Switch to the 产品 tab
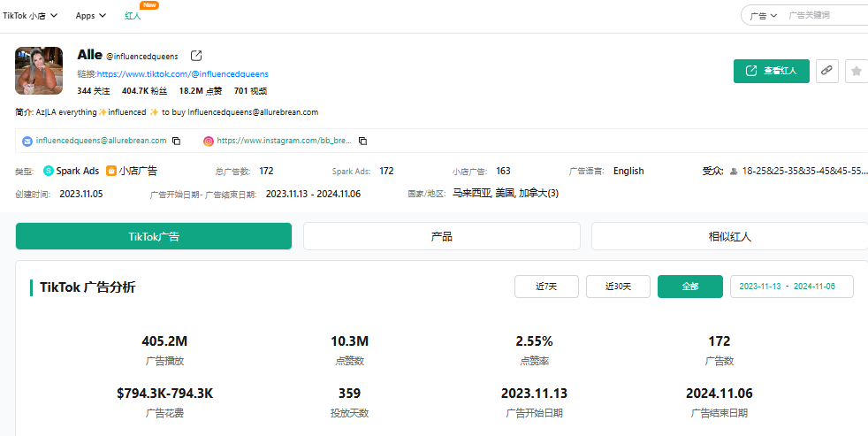The height and width of the screenshot is (436, 868). coord(442,236)
